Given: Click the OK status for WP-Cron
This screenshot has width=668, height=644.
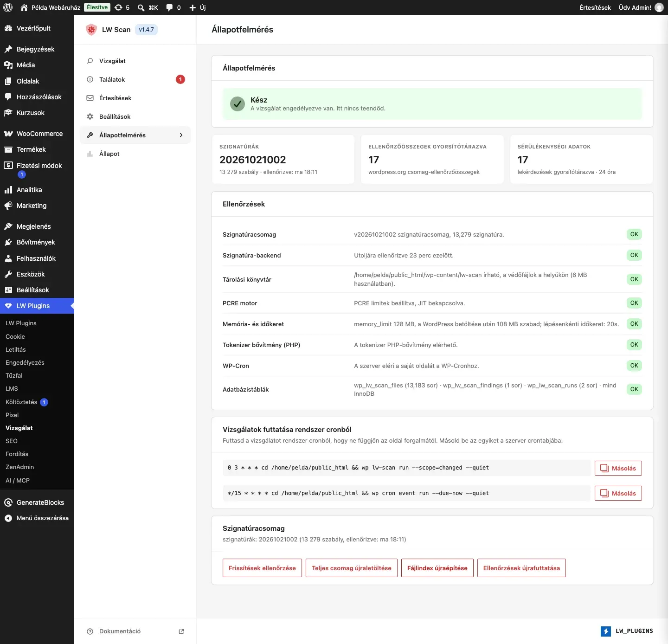Looking at the screenshot, I should click(x=634, y=366).
